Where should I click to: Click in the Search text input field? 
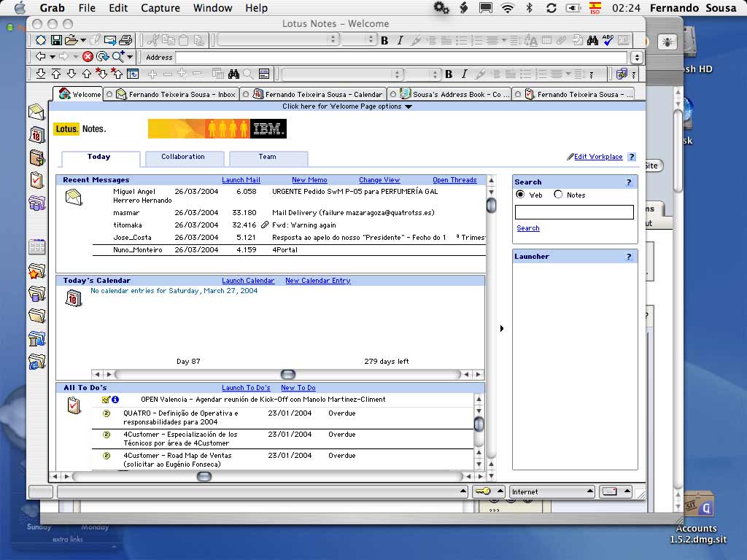[574, 212]
